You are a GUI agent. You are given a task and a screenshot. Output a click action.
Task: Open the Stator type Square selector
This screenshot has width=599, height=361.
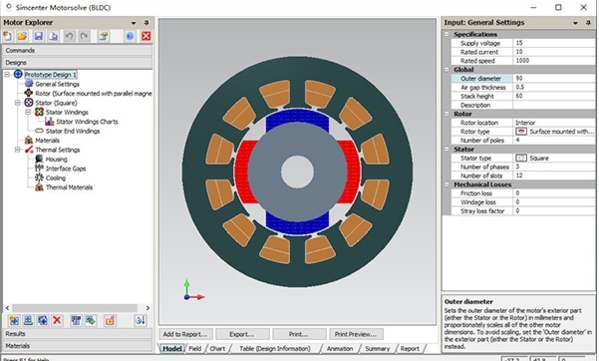pyautogui.click(x=553, y=158)
